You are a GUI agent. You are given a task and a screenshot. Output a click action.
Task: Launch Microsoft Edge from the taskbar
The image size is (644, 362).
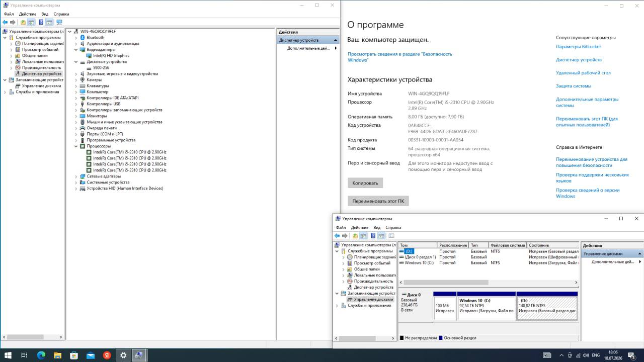point(41,355)
